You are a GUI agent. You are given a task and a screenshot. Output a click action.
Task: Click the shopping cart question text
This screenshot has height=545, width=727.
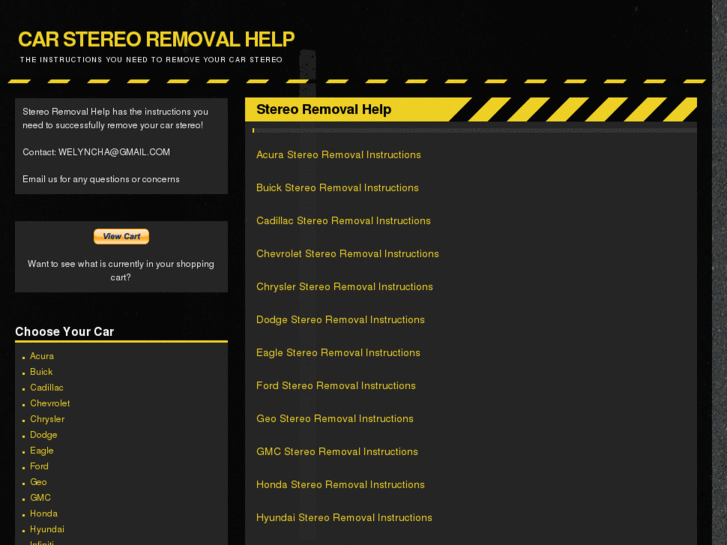click(121, 270)
